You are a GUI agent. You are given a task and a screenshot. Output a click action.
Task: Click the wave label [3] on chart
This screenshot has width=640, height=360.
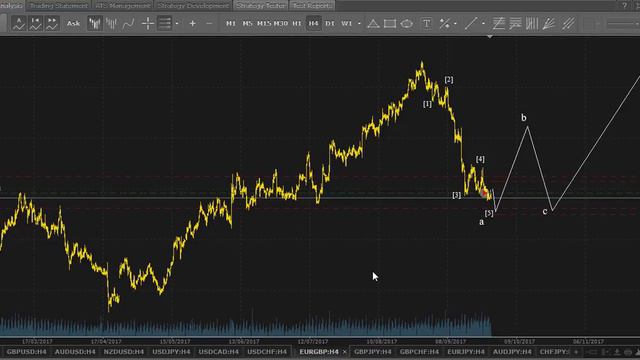click(x=456, y=196)
